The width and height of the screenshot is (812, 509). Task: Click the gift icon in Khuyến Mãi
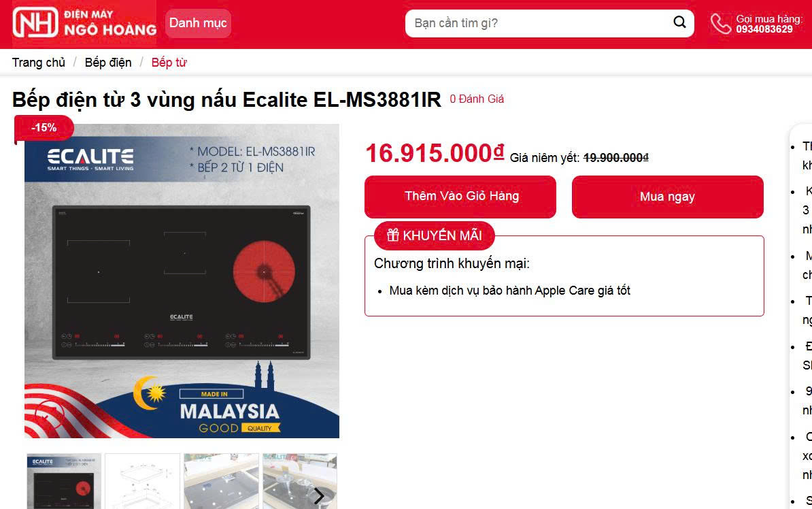click(393, 235)
